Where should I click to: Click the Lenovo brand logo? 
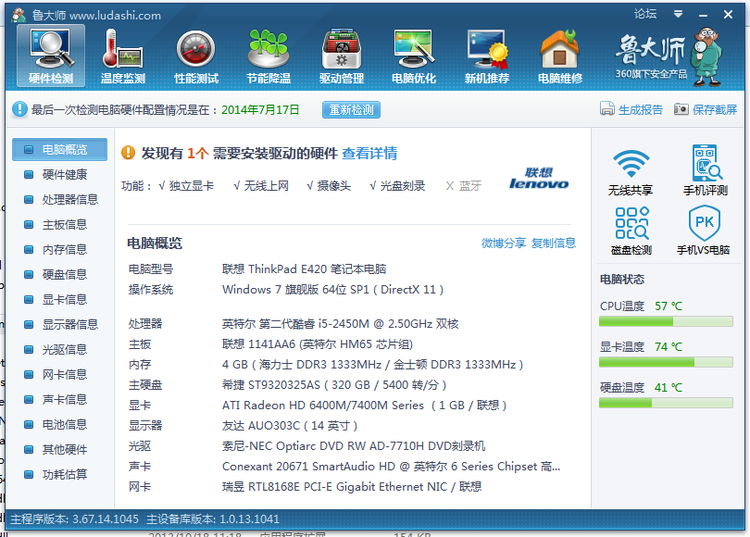click(x=539, y=178)
